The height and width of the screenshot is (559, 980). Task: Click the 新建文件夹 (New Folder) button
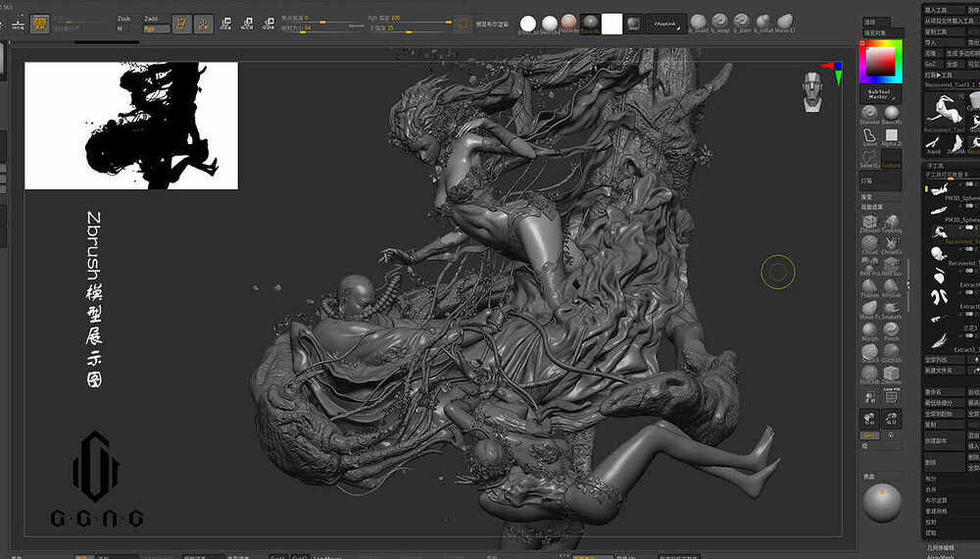tap(945, 371)
